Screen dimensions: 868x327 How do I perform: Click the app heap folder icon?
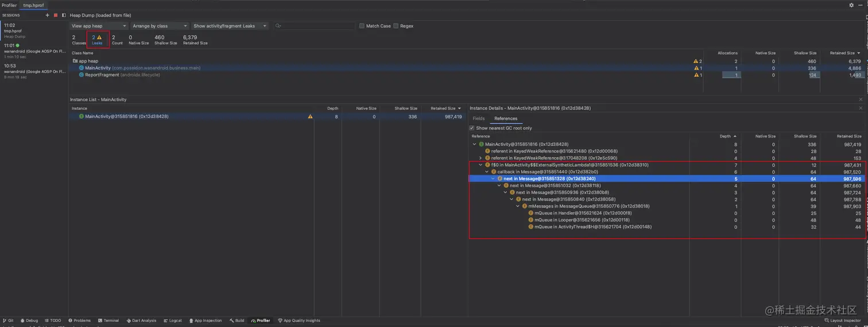(75, 61)
